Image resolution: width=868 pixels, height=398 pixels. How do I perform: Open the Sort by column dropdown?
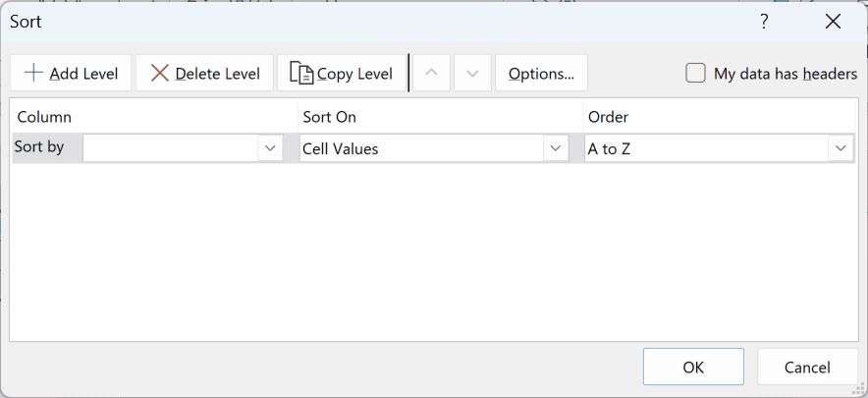[x=270, y=148]
